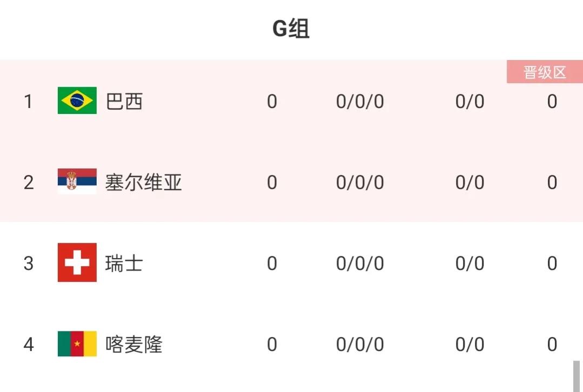
Task: Click rank number 3 for Switzerland
Action: [28, 263]
